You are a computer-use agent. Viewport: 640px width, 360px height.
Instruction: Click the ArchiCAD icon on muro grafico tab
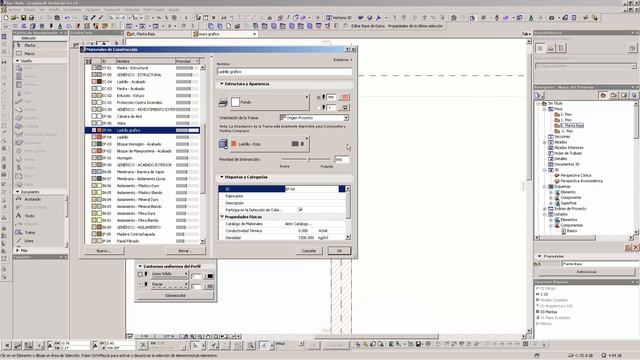[x=196, y=34]
